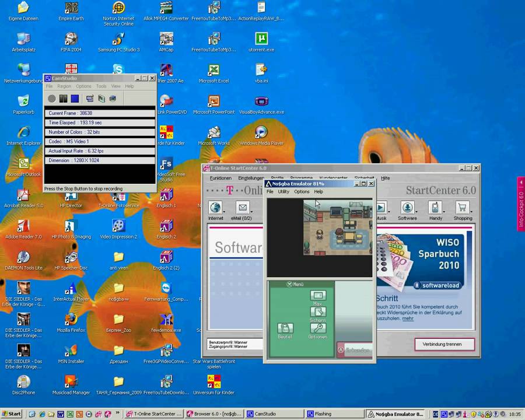Select the Disc2Phone desktop icon
The height and width of the screenshot is (420, 525).
pos(23,384)
